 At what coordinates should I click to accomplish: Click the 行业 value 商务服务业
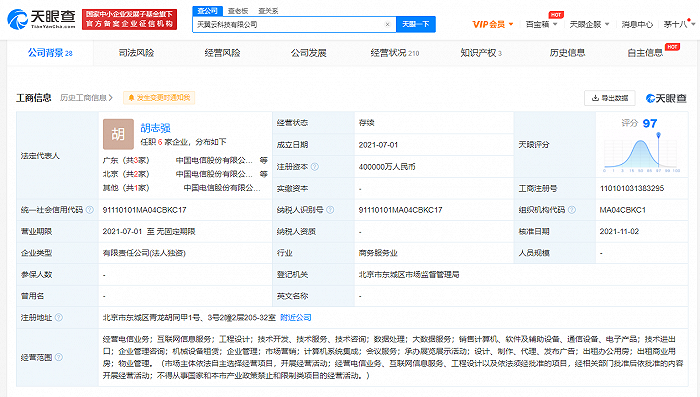pos(378,253)
